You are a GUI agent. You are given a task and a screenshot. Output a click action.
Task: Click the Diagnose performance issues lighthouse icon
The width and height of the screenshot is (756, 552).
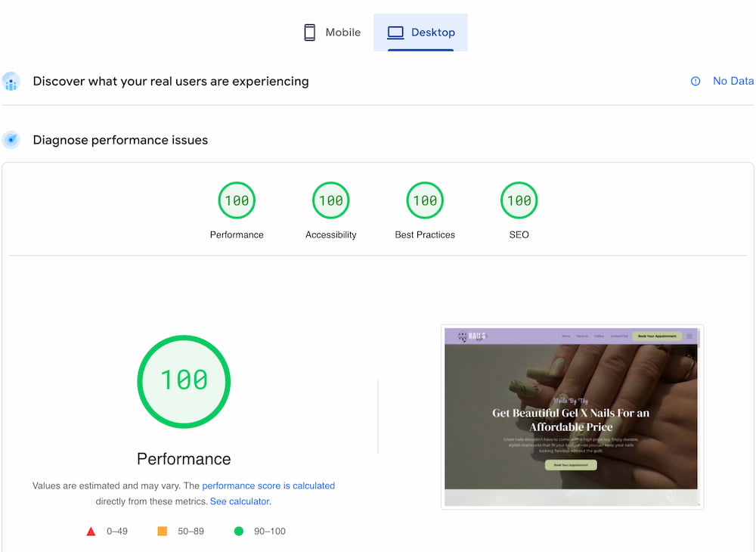[x=11, y=139]
